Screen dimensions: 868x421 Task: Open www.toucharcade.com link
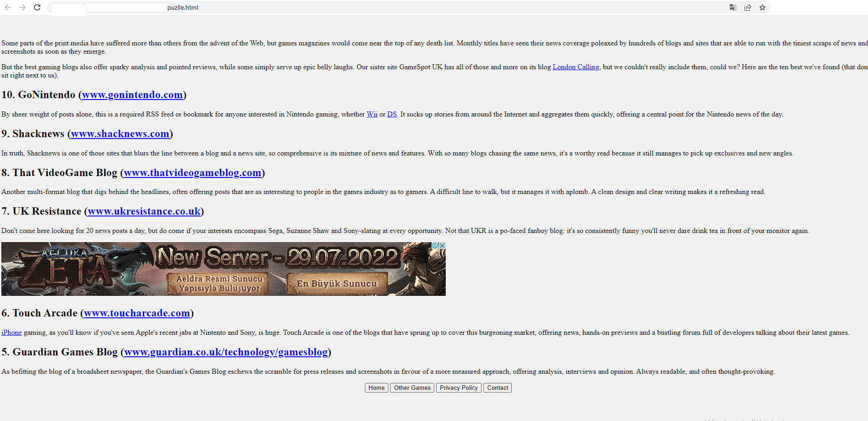click(137, 313)
